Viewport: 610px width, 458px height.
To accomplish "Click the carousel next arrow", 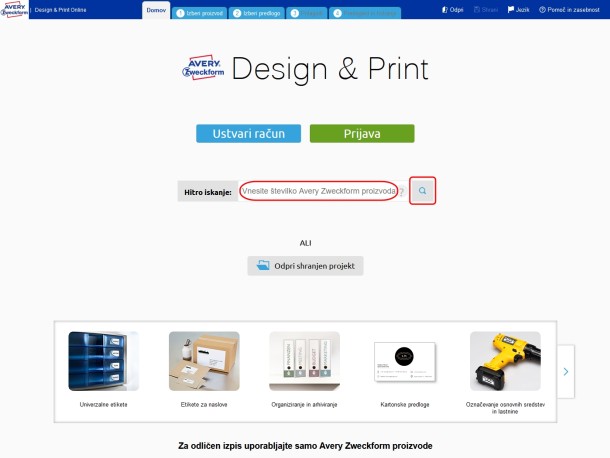I will pyautogui.click(x=566, y=372).
